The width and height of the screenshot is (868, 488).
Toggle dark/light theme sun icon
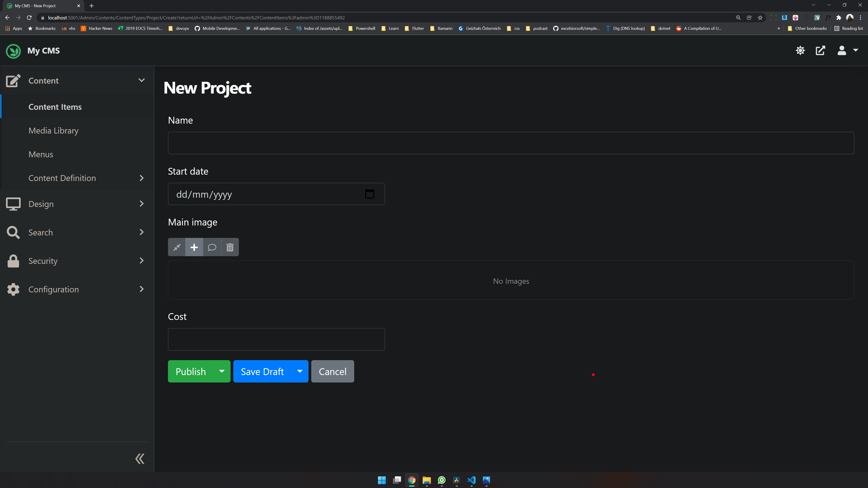[800, 51]
